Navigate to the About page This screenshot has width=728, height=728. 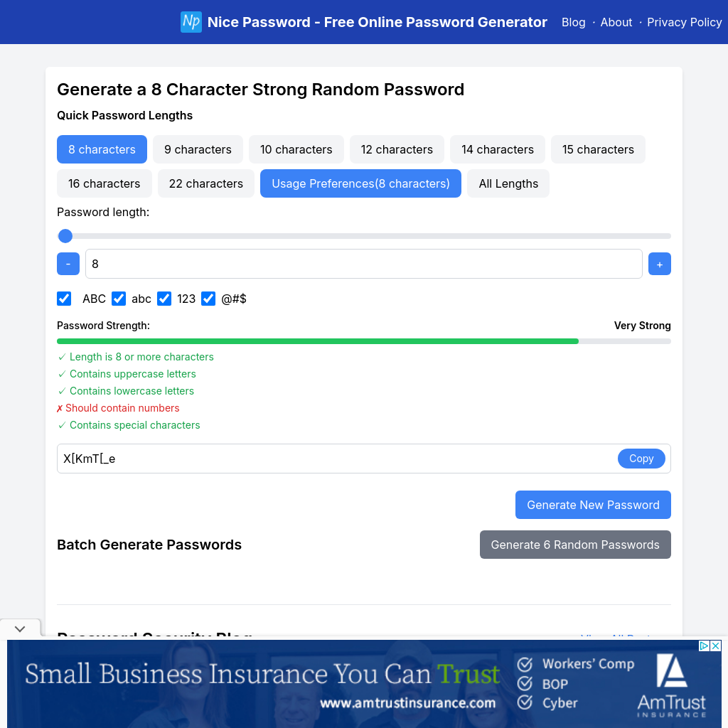point(616,22)
